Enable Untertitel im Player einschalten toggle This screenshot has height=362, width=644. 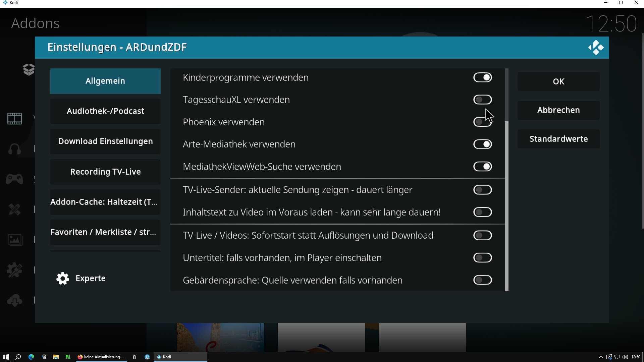click(482, 258)
